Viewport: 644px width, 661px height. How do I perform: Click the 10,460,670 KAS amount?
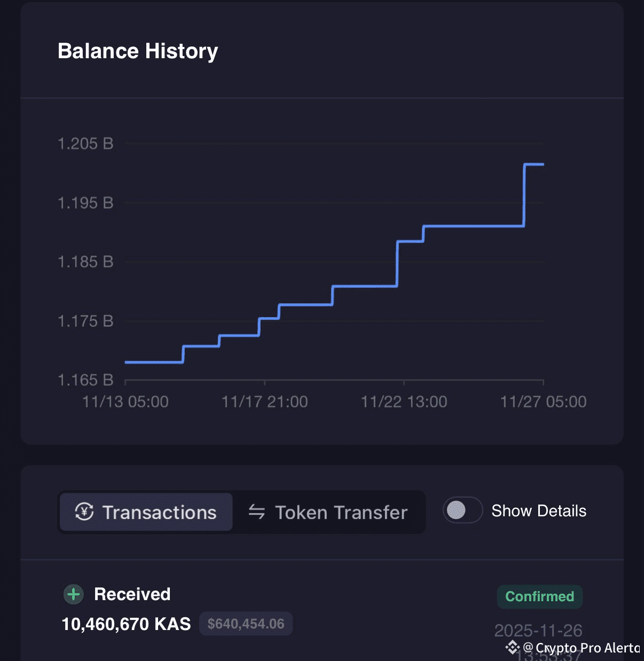(126, 624)
